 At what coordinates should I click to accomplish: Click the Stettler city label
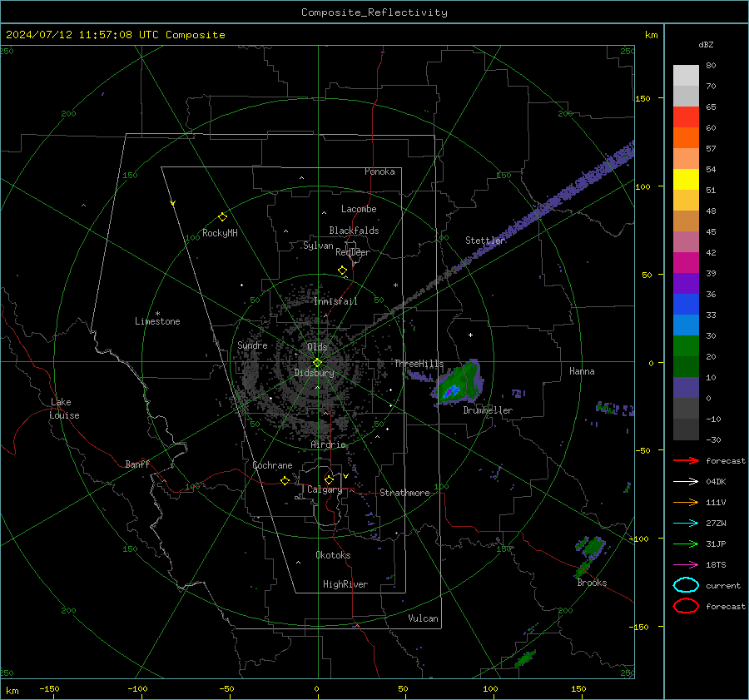coord(485,241)
